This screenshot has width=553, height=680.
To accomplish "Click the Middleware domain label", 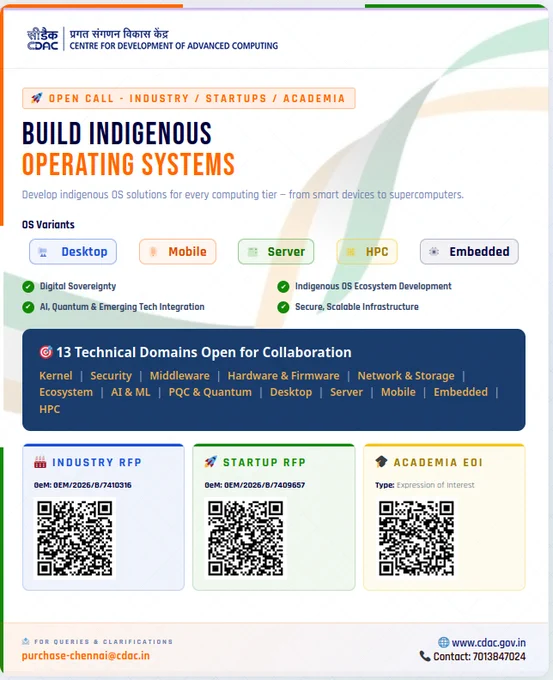I will [180, 376].
